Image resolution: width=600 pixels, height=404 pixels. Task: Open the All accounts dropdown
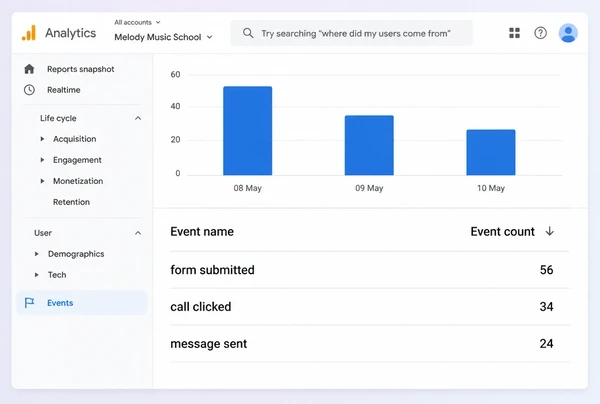click(137, 22)
